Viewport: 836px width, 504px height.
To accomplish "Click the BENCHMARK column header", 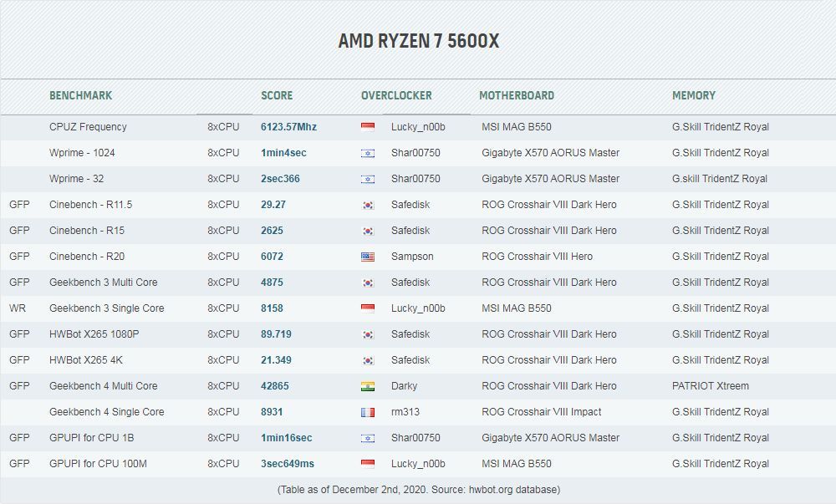I will pyautogui.click(x=80, y=95).
